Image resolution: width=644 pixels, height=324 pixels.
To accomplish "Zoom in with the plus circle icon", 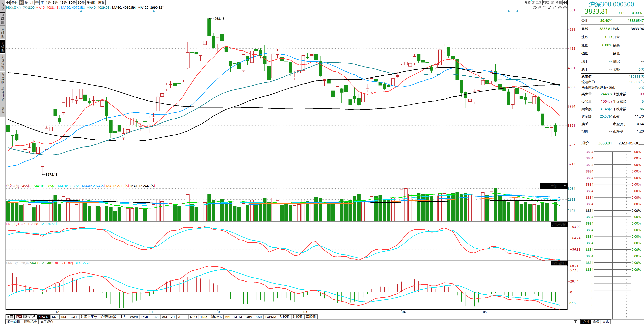I will 560,8.
